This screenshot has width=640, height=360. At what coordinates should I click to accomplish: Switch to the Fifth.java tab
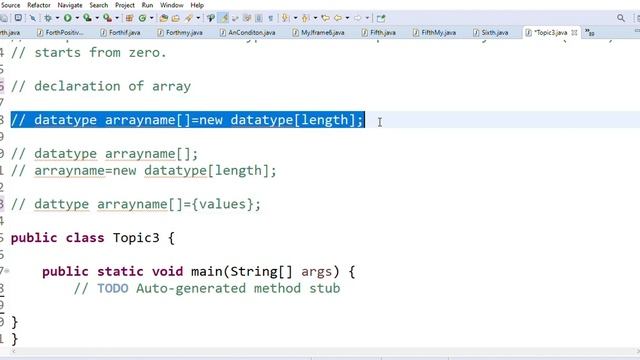tap(379, 33)
